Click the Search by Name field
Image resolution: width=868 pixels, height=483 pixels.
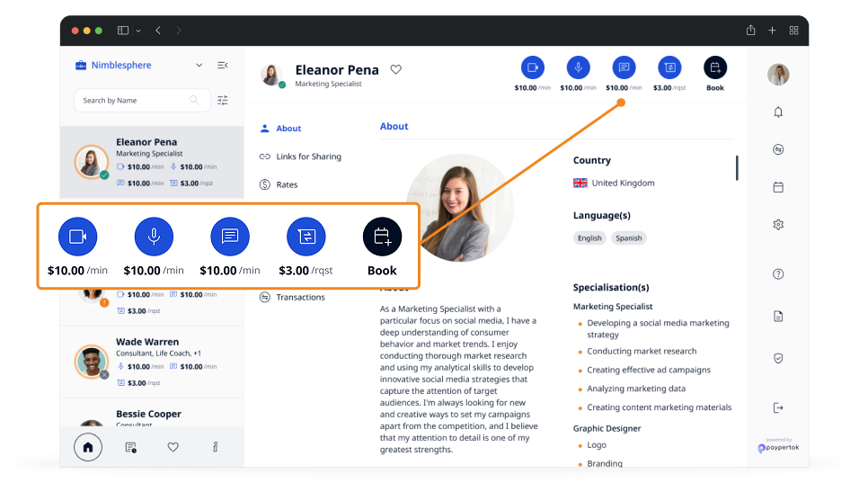pyautogui.click(x=142, y=100)
